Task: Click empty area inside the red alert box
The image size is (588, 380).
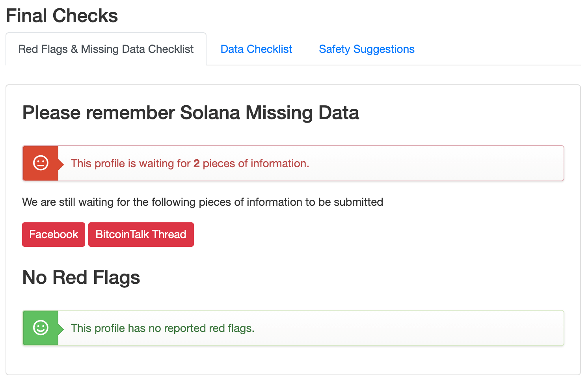Action: click(434, 163)
